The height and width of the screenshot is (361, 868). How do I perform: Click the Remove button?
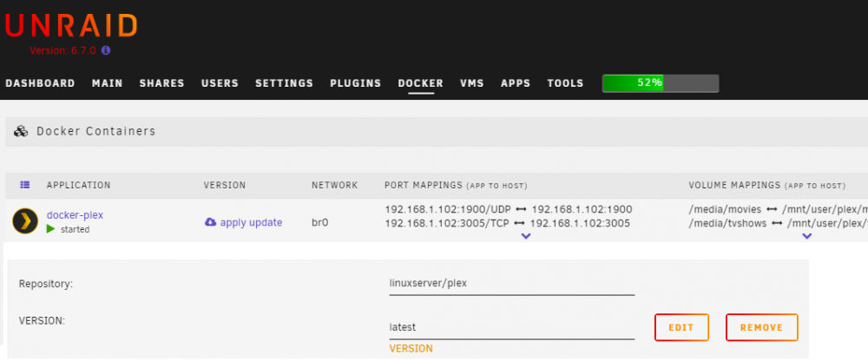click(x=762, y=327)
